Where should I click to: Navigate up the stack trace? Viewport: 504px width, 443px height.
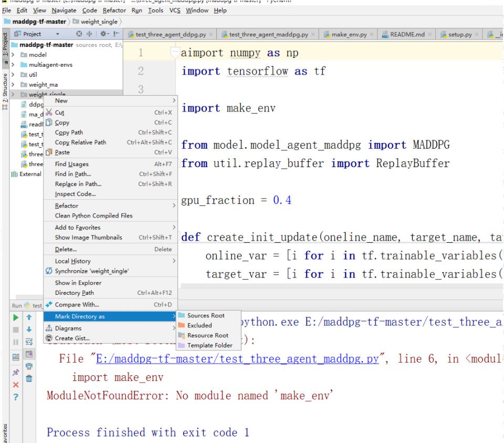[x=28, y=317]
